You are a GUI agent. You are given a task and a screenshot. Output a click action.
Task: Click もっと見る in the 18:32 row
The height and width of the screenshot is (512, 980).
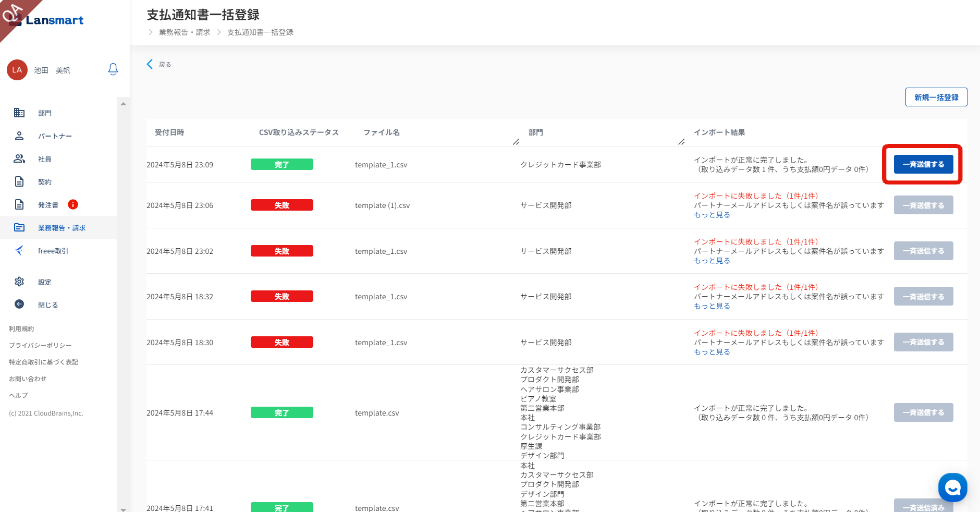(x=712, y=306)
